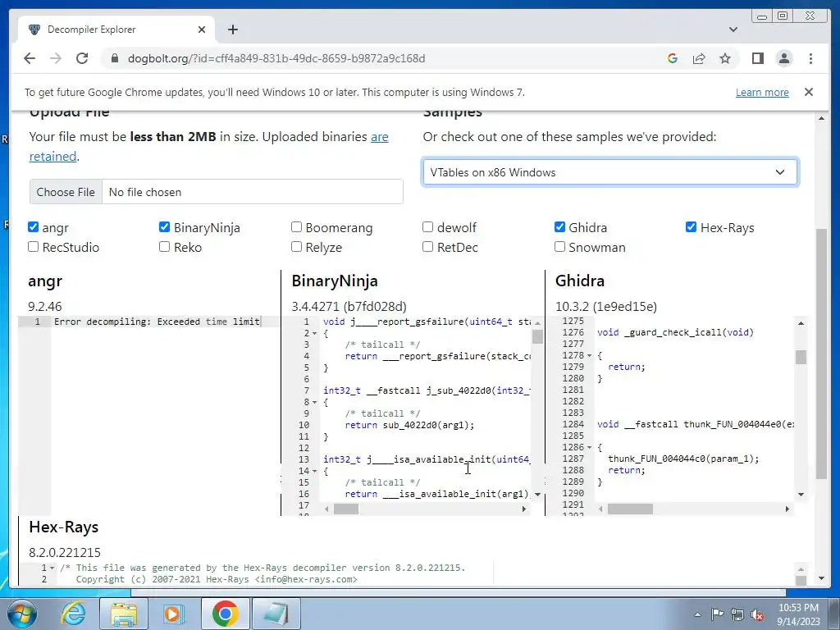This screenshot has height=630, width=840.
Task: Enable the Reko checkbox
Action: 164,247
